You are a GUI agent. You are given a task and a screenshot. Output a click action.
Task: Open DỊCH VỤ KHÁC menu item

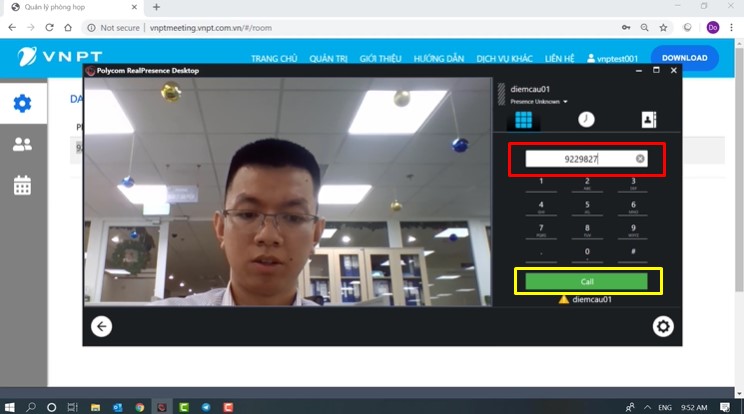point(504,59)
